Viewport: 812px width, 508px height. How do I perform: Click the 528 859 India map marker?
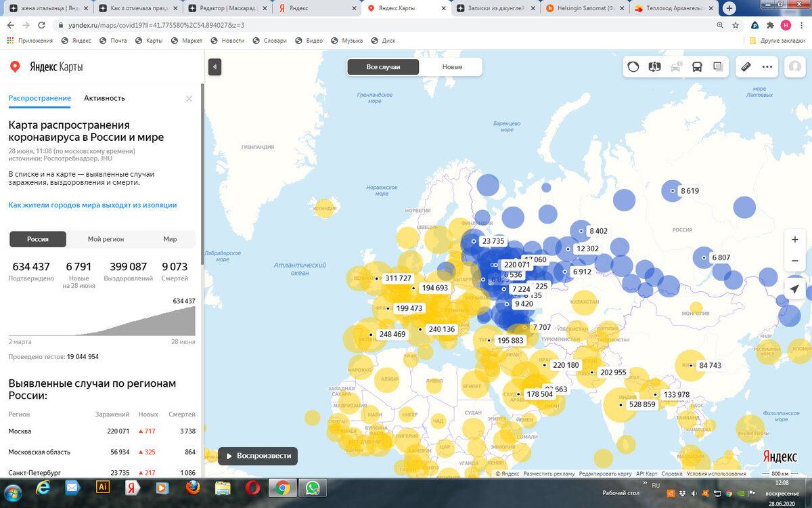click(x=641, y=404)
